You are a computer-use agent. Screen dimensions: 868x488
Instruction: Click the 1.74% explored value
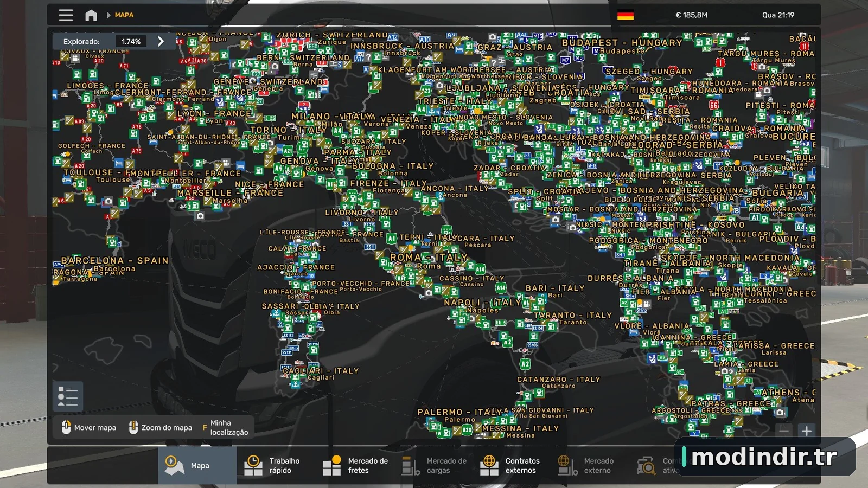coord(131,41)
